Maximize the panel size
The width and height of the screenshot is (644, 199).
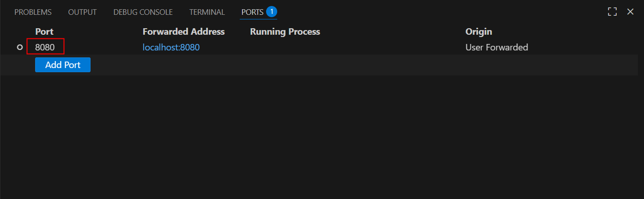pos(612,12)
